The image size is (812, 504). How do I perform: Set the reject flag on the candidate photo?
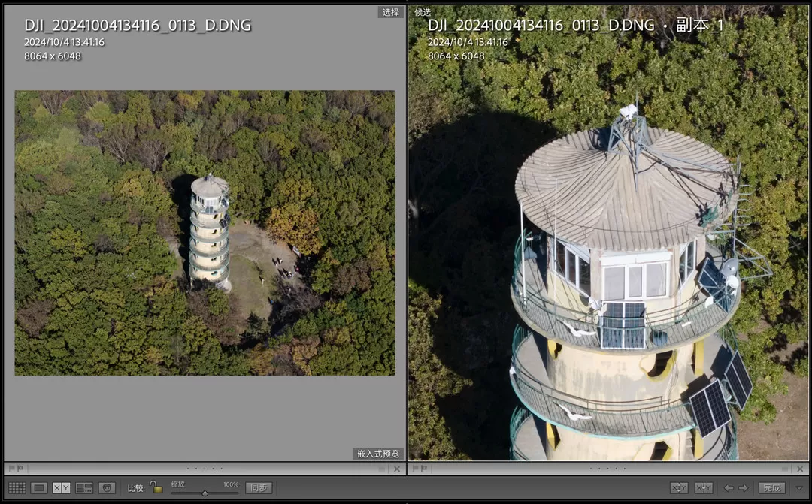tap(423, 468)
